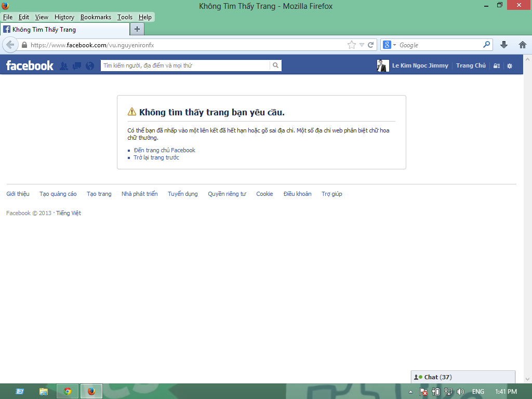Open File Explorer from taskbar
Image resolution: width=532 pixels, height=399 pixels.
[x=44, y=392]
